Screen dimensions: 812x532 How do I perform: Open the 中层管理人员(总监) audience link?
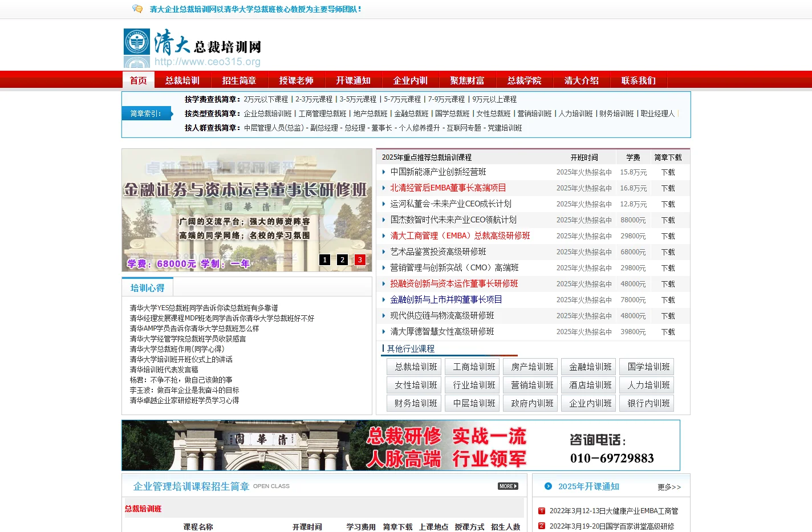pos(274,128)
